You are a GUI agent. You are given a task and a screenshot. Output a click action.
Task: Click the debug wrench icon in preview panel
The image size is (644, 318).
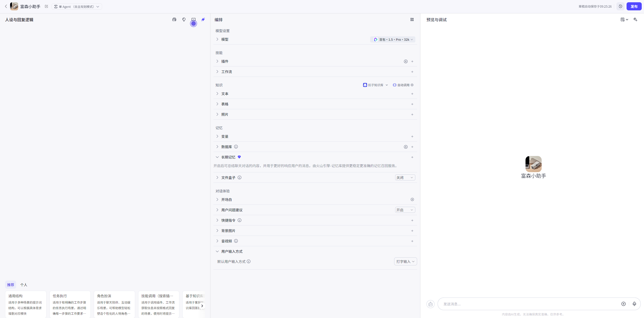[x=635, y=19]
